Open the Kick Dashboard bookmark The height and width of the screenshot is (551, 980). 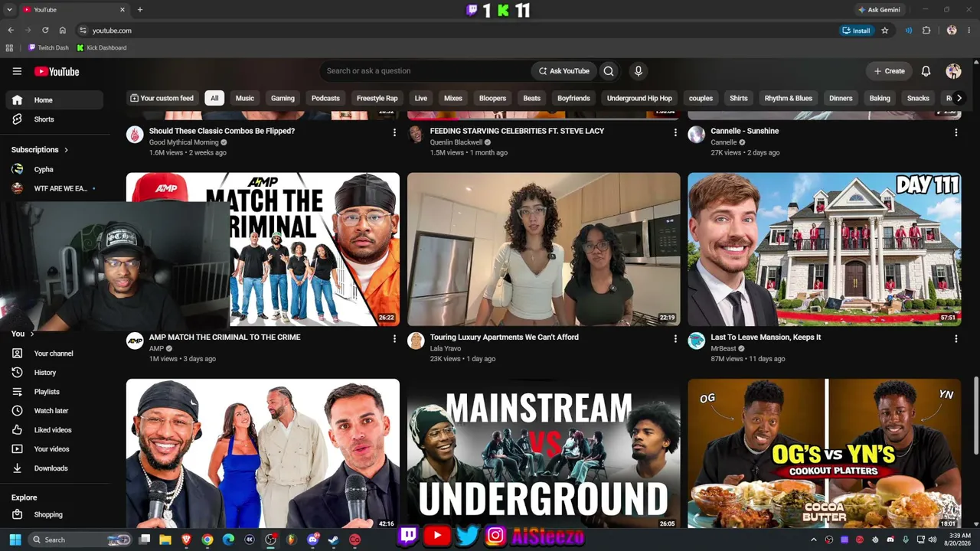(102, 47)
